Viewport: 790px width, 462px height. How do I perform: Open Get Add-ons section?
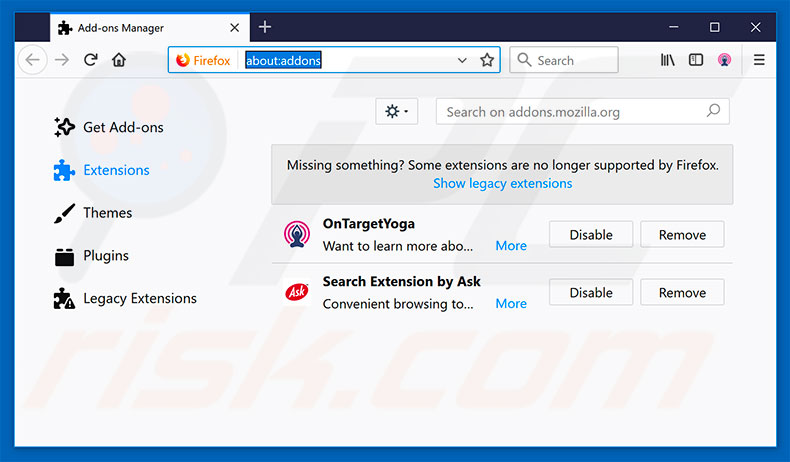tap(109, 127)
